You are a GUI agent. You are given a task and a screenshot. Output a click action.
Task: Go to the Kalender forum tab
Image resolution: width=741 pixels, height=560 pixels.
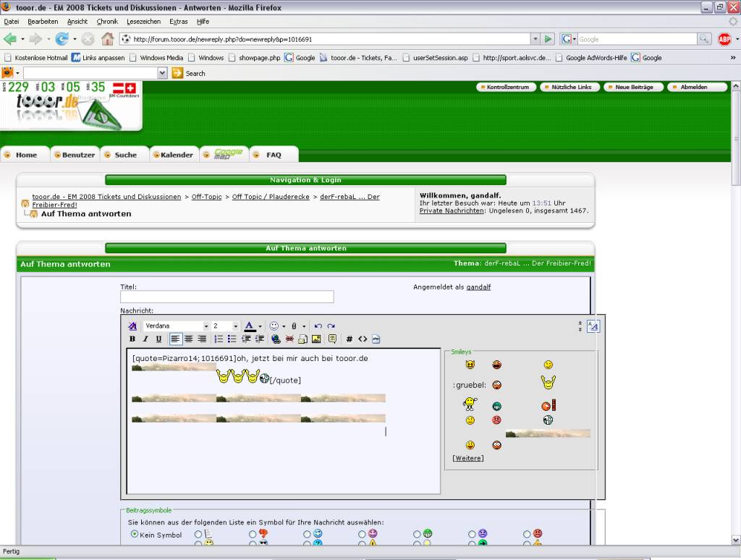pyautogui.click(x=177, y=155)
